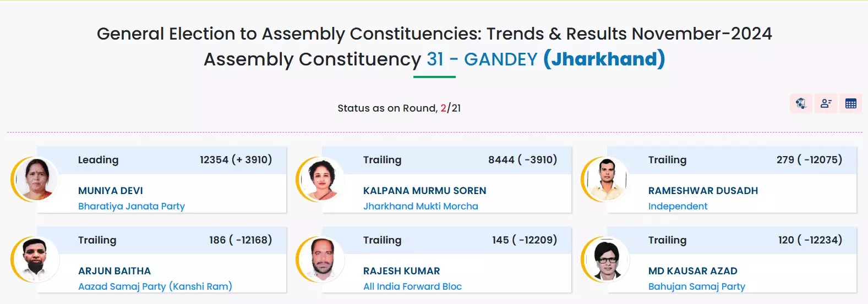868x304 pixels.
Task: Click the Bahujan Samaj Party label
Action: tap(696, 286)
